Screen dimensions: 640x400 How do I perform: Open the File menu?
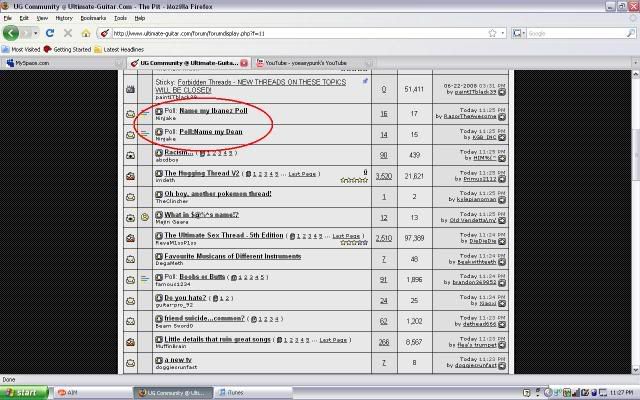click(8, 18)
